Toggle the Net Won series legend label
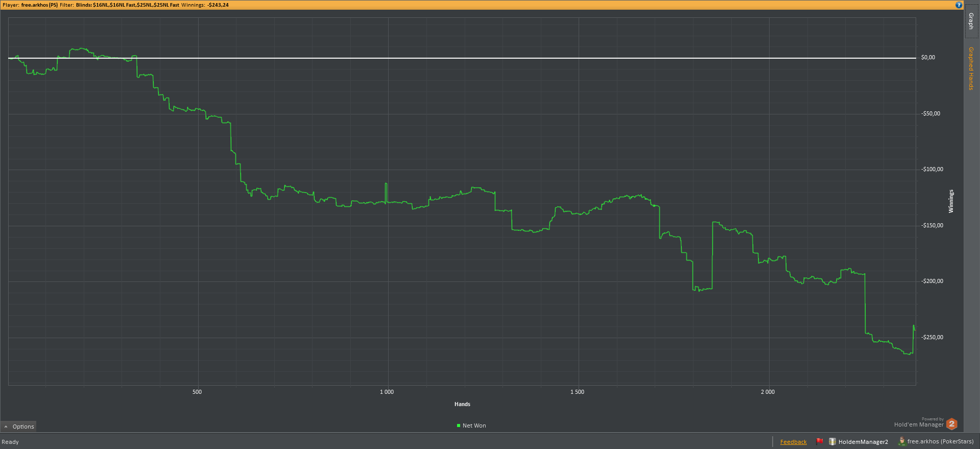This screenshot has width=980, height=449. click(x=474, y=426)
